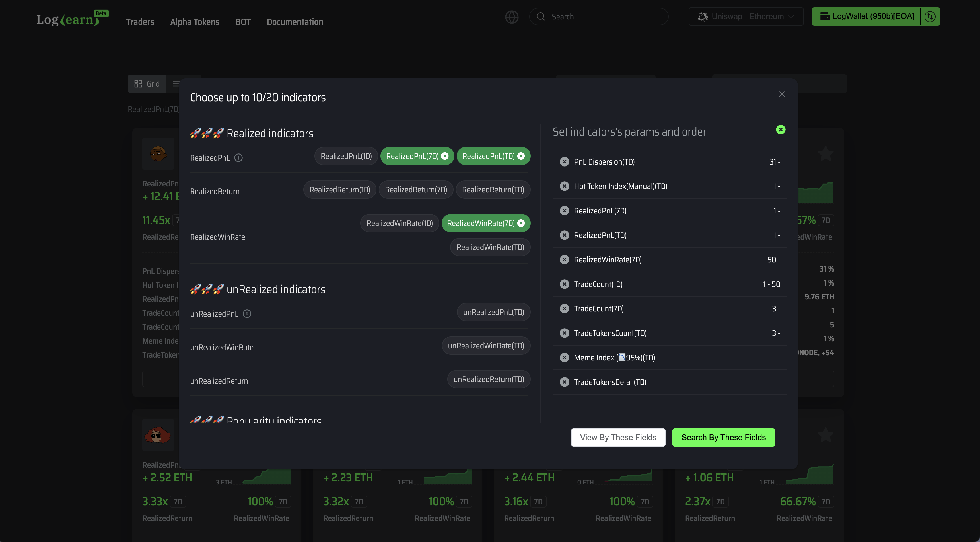This screenshot has height=542, width=980.
Task: Remove the PnL Dispersion(TD) indicator
Action: click(565, 162)
